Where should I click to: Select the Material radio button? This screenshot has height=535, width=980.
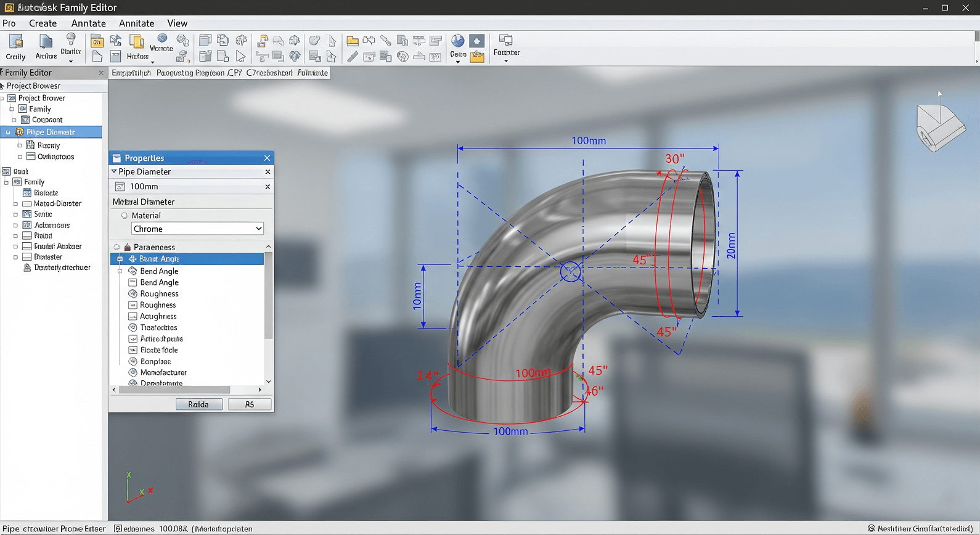(x=125, y=215)
